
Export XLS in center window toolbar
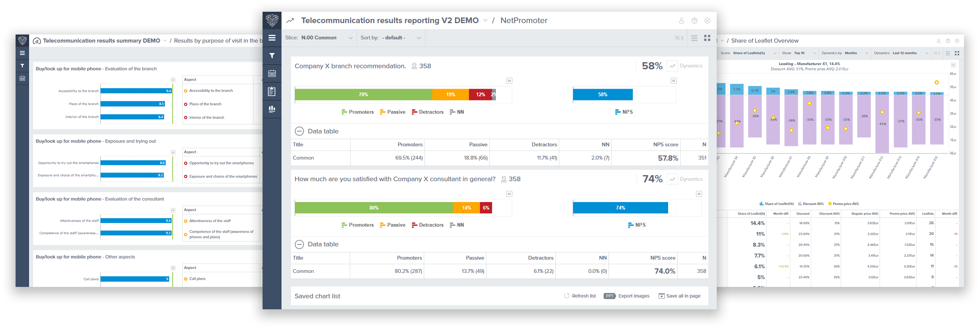(x=679, y=38)
